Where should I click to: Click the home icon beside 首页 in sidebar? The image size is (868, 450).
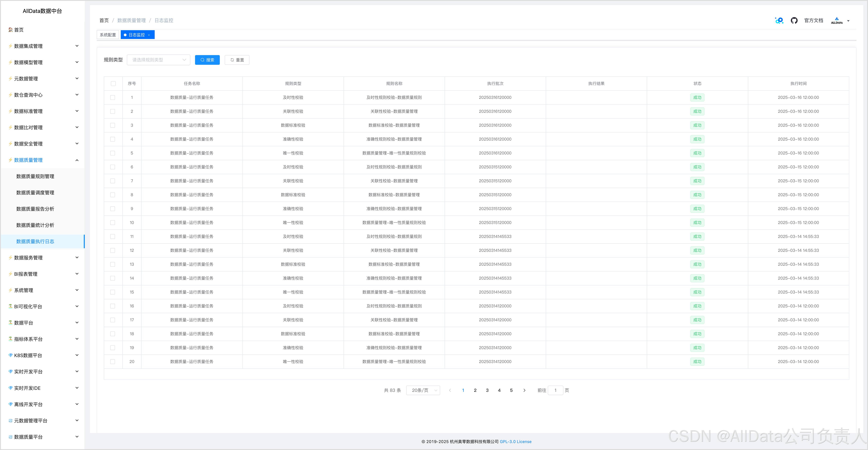coord(11,30)
